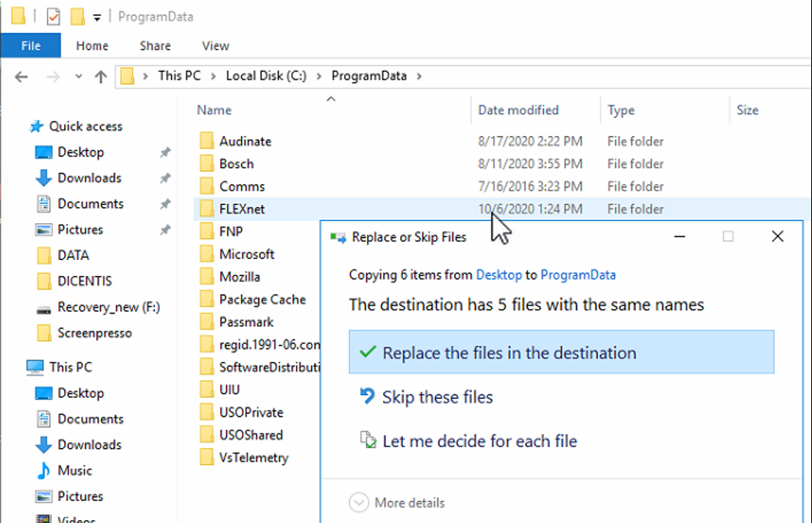
Task: Click the Up one level arrow
Action: [x=100, y=76]
